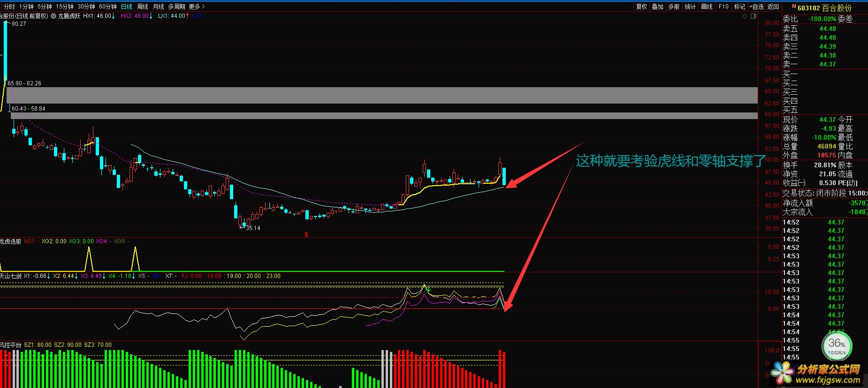Select the 5分钟 period tab

[x=45, y=7]
